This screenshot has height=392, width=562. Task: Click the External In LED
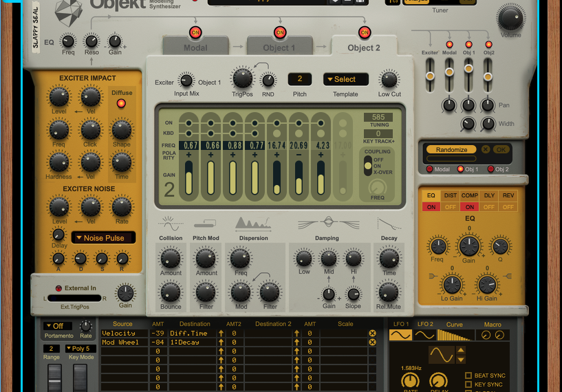click(x=58, y=288)
